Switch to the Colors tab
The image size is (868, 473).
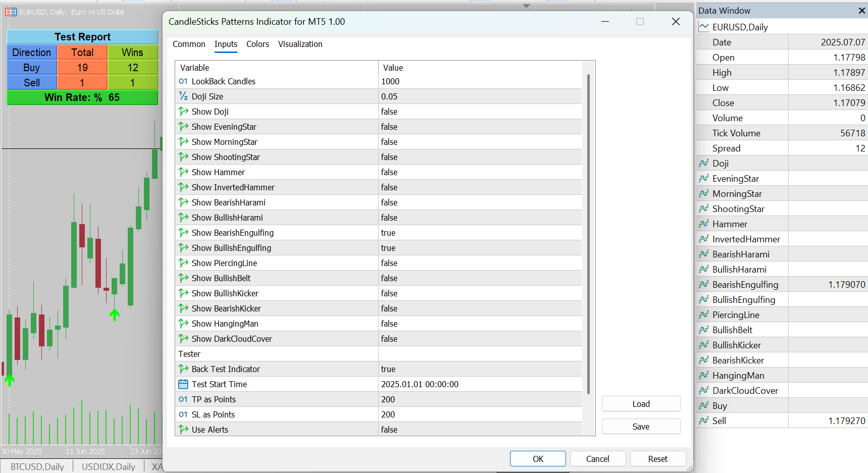258,44
